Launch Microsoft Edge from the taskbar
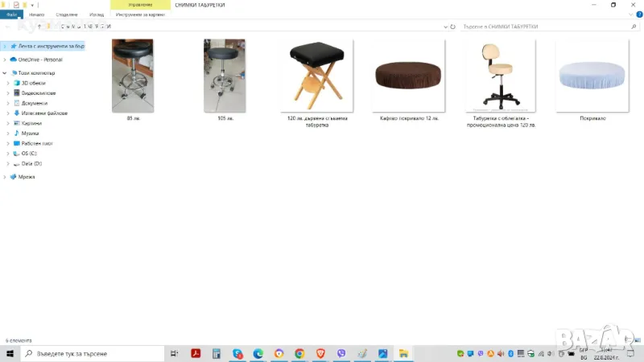 pyautogui.click(x=258, y=353)
